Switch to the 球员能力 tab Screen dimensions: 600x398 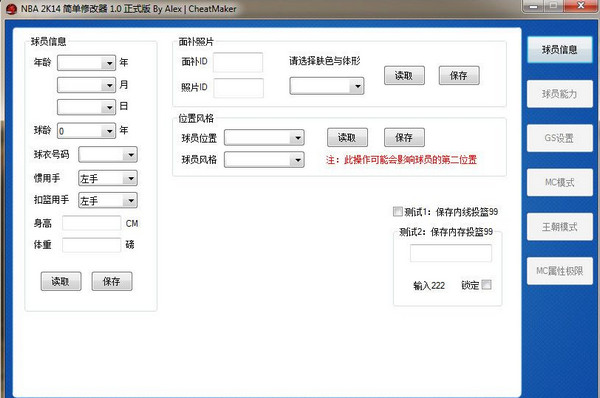559,94
